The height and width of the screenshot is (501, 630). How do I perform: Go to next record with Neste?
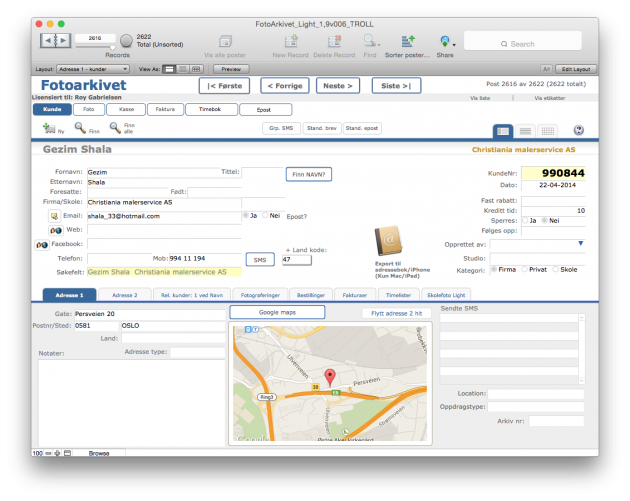point(338,86)
